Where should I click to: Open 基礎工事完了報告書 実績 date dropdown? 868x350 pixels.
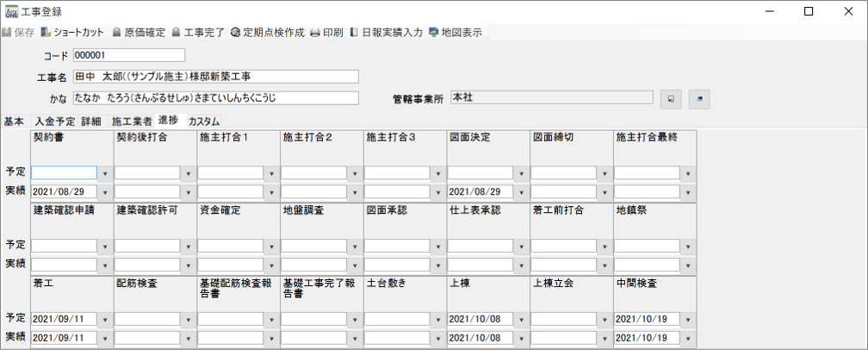click(355, 339)
